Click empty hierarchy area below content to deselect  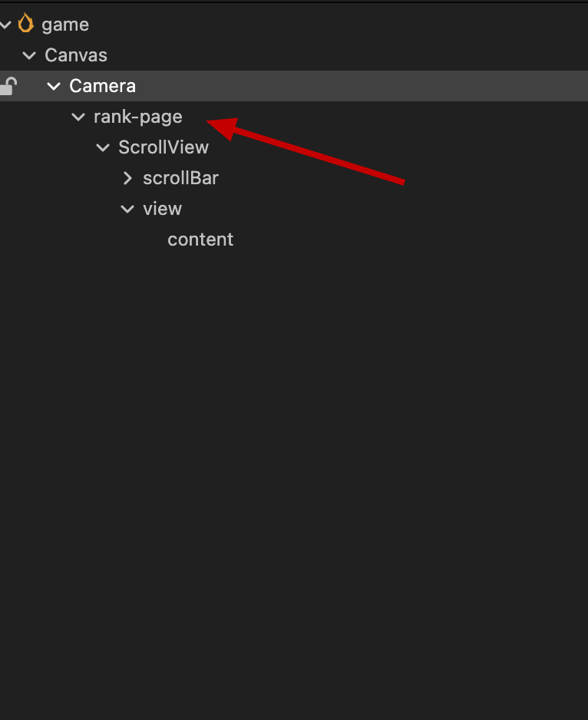coord(292,461)
